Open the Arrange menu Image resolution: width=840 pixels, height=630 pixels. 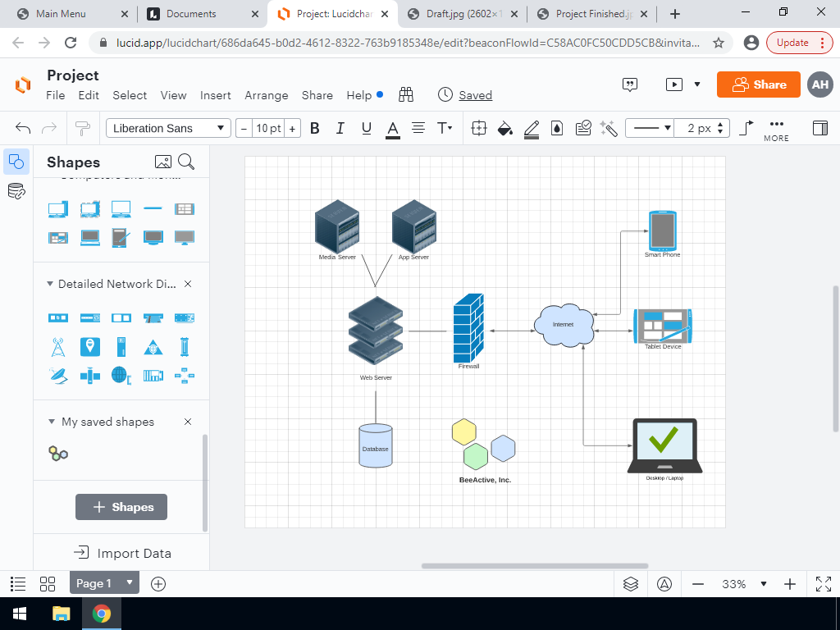tap(267, 95)
